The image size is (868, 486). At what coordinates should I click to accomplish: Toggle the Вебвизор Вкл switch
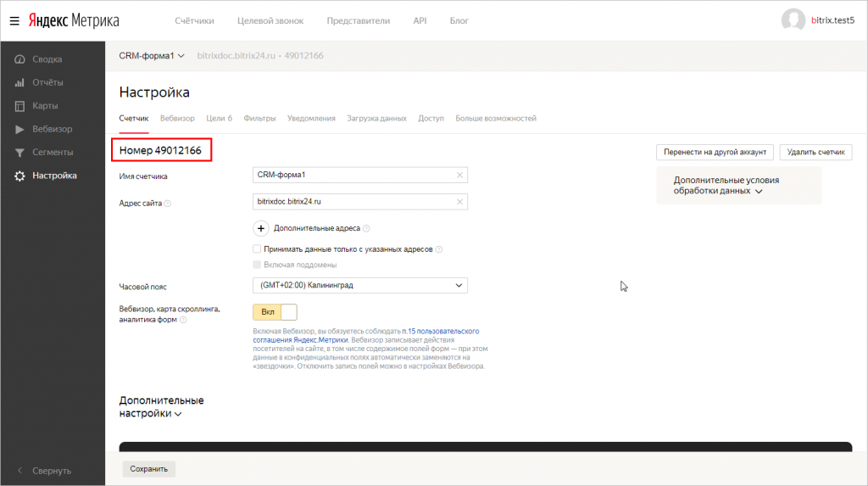pyautogui.click(x=275, y=312)
